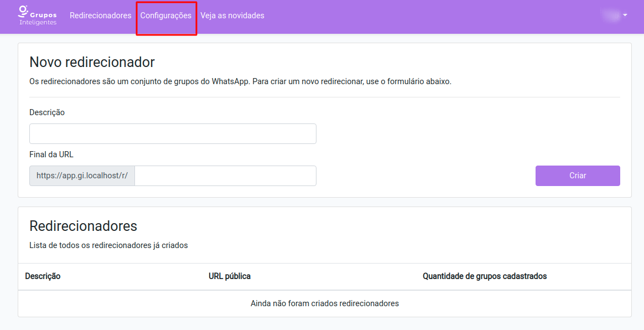Focus the Descrição text input
This screenshot has height=330, width=644.
coord(173,133)
